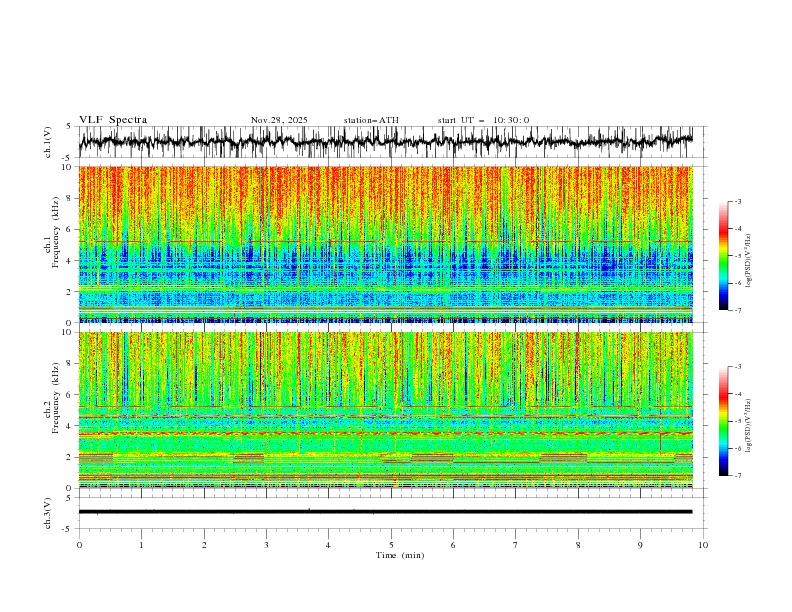Click the "-3" tick on ch.1 colorbar
The image size is (792, 612).
(738, 201)
